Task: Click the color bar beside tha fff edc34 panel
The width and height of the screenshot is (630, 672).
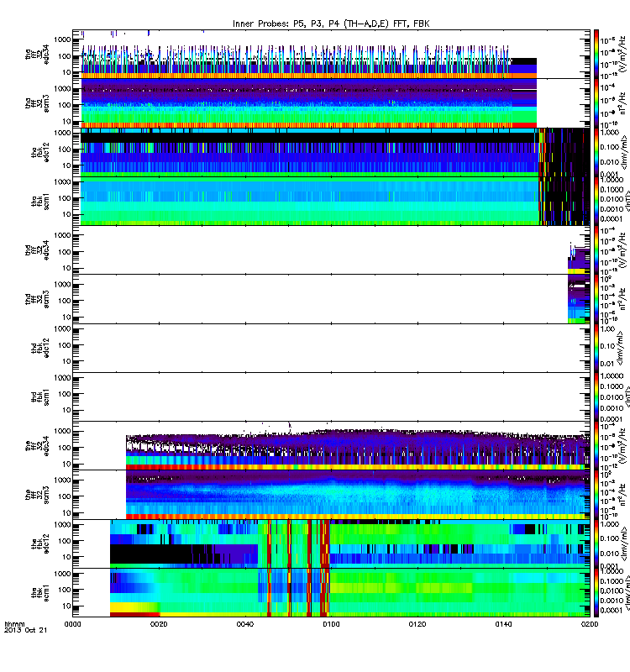Action: [x=596, y=54]
